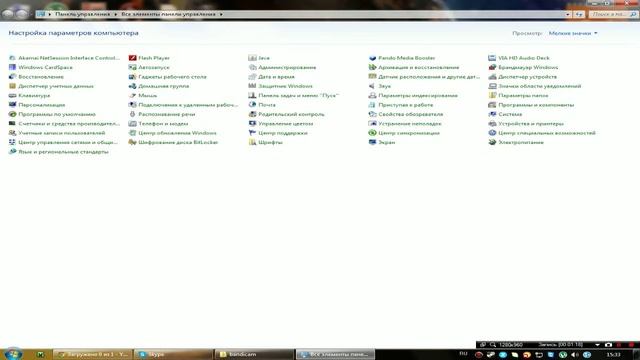Image resolution: width=640 pixels, height=360 pixels.
Task: Click the Почта mail icon
Action: 252,105
